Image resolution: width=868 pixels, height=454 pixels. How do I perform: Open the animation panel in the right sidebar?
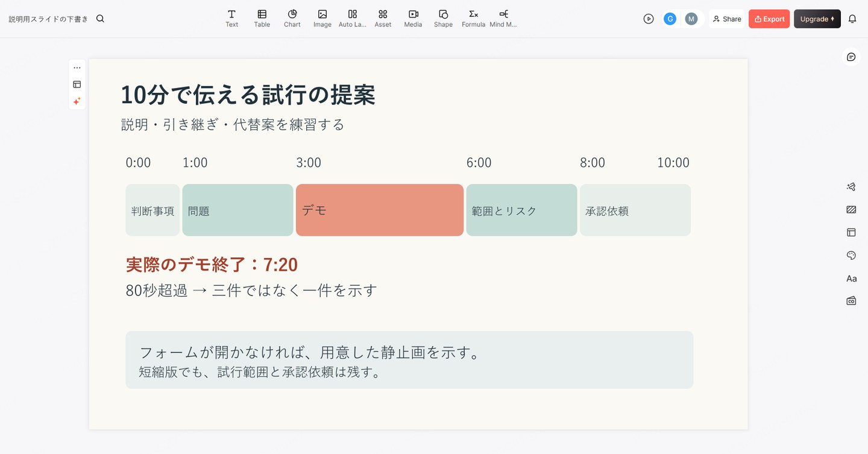[x=851, y=187]
